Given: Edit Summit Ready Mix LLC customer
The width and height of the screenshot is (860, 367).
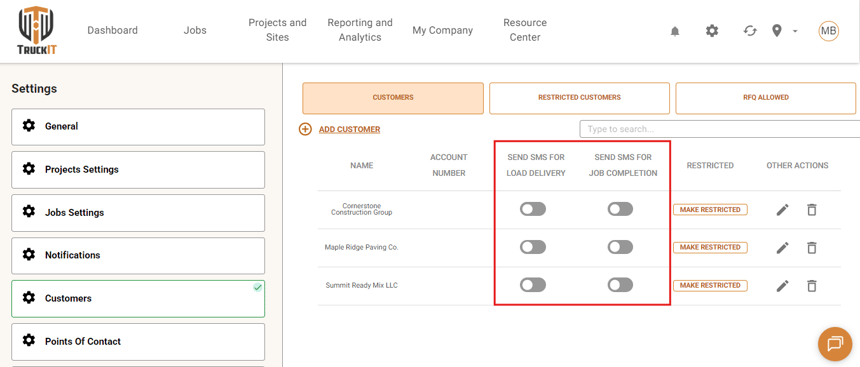Looking at the screenshot, I should [783, 286].
